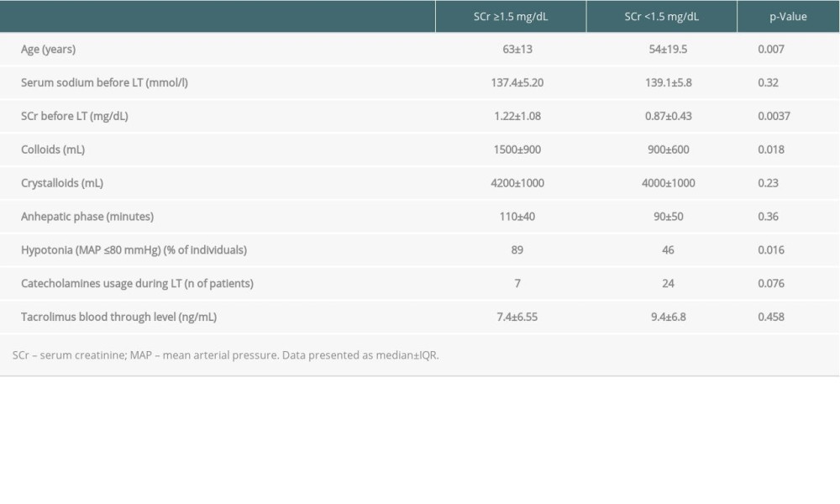Screen dimensions: 840x504
Task: Click the p-value '0.458'
Action: (771, 317)
